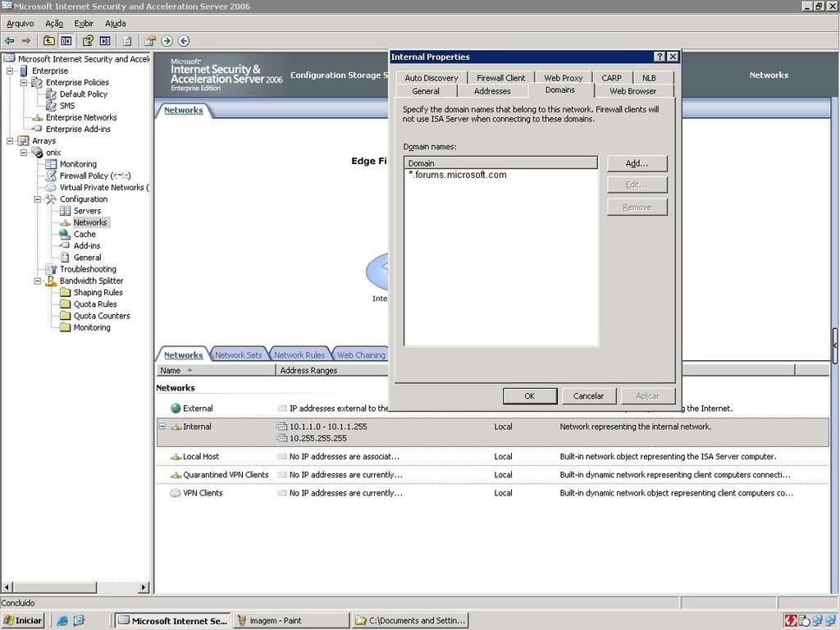Select the Quarantined VPN Clients row
The image size is (840, 630).
(492, 475)
